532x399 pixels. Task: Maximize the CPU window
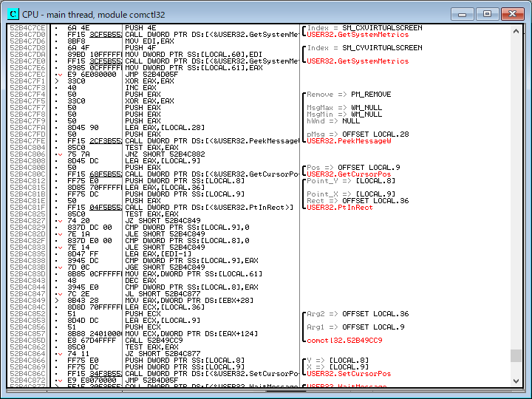pos(487,14)
